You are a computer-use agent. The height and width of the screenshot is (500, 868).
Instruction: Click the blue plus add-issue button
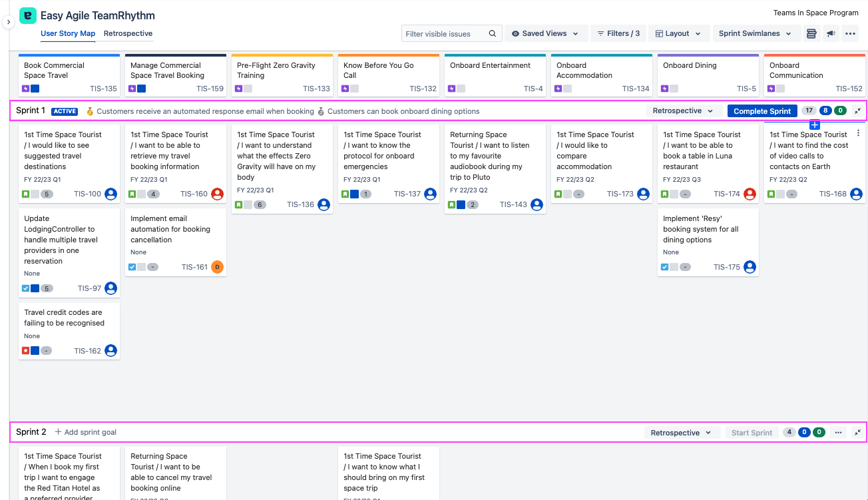(815, 125)
